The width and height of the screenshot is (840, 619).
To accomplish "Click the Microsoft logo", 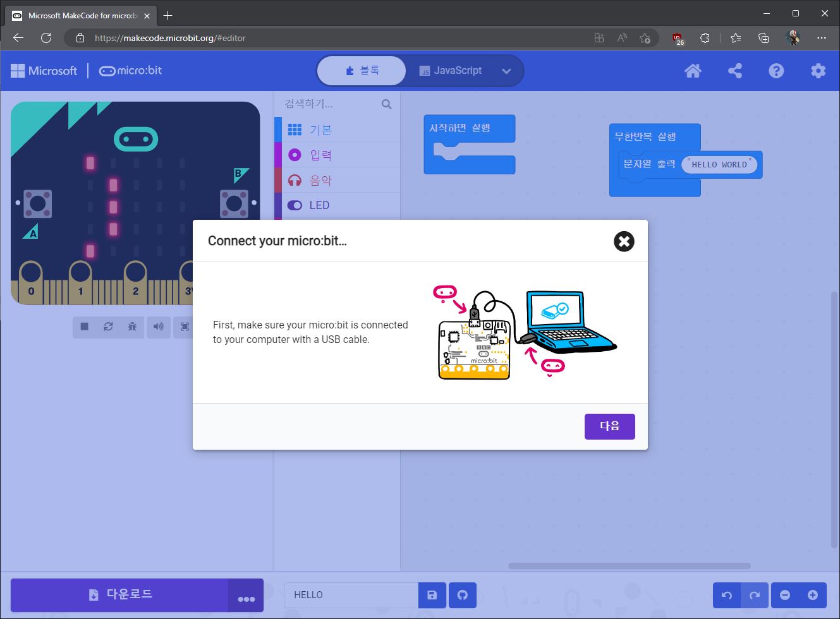I will coord(44,71).
